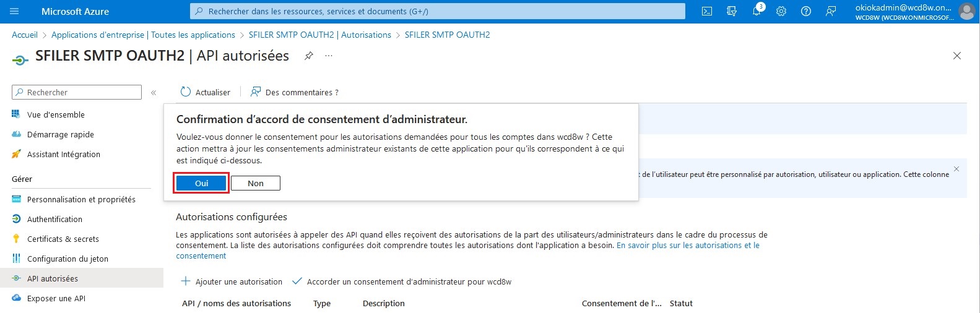Image resolution: width=980 pixels, height=313 pixels.
Task: Open SFILER SMTP OAUTH2 | Autorisations breadcrumb
Action: pyautogui.click(x=320, y=35)
